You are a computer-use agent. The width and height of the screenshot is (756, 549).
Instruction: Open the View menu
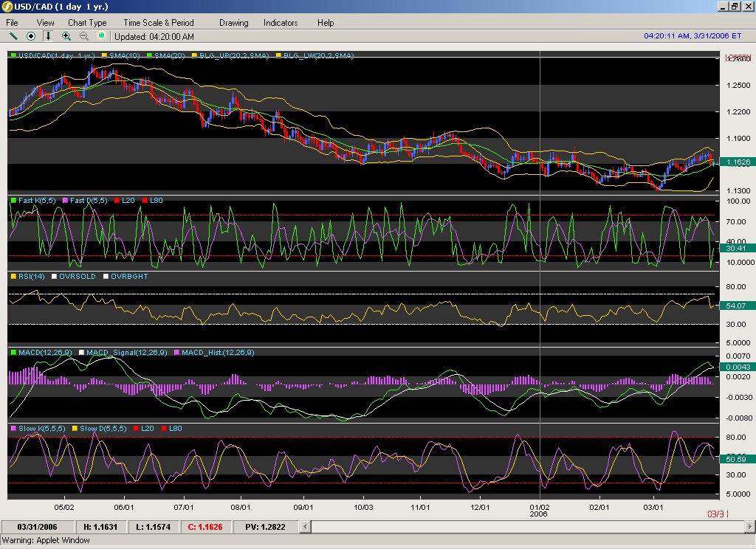pos(45,23)
